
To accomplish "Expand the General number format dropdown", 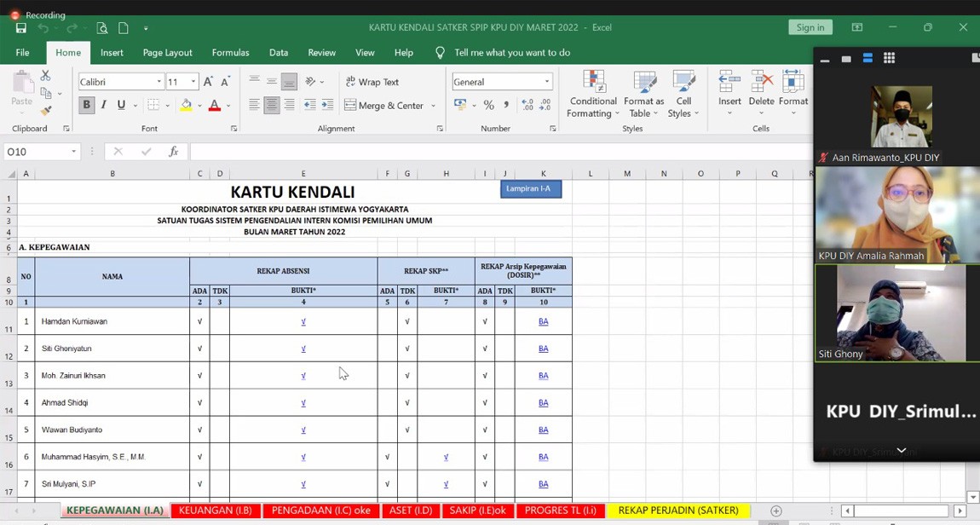I will click(x=546, y=82).
